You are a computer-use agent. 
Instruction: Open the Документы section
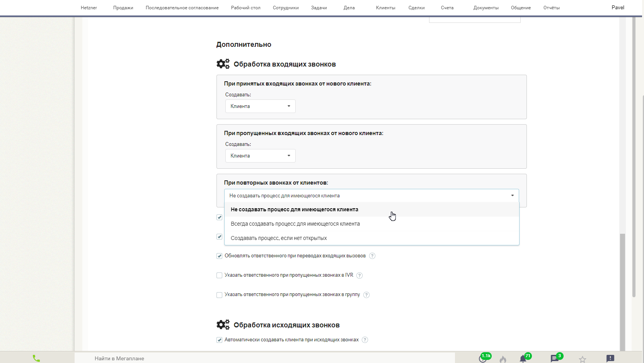pyautogui.click(x=486, y=8)
